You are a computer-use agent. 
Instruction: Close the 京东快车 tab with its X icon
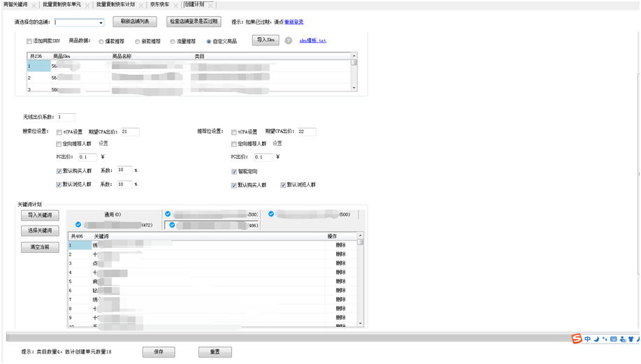coord(175,5)
